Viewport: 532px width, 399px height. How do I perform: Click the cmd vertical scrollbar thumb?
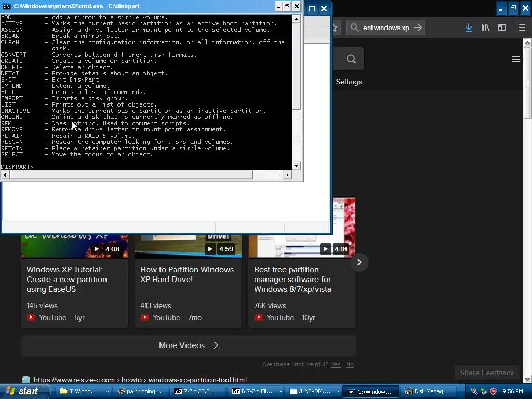coord(296,66)
